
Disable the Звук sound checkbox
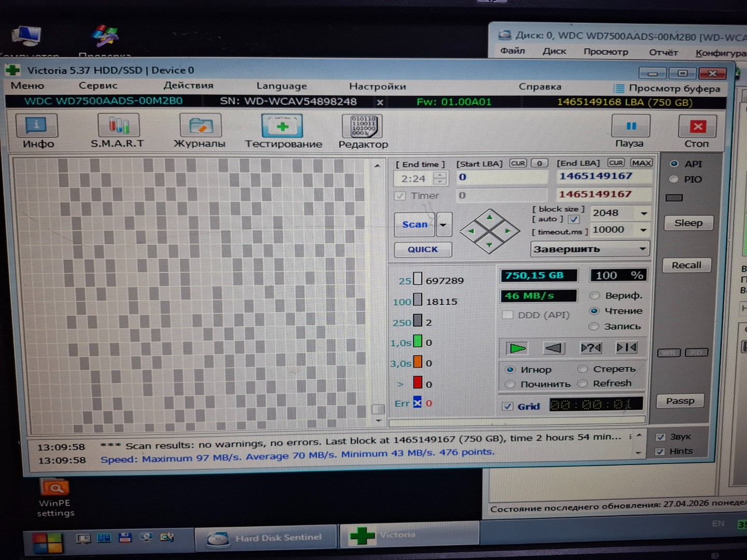(660, 437)
